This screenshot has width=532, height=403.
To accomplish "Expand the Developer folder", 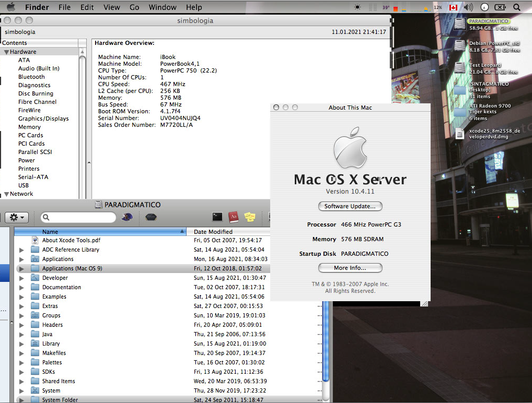I will click(22, 278).
